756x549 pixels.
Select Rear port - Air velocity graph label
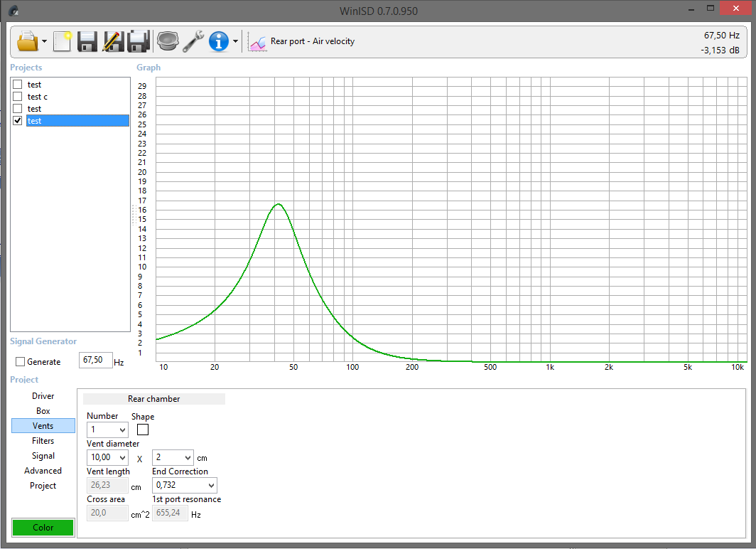click(x=313, y=41)
